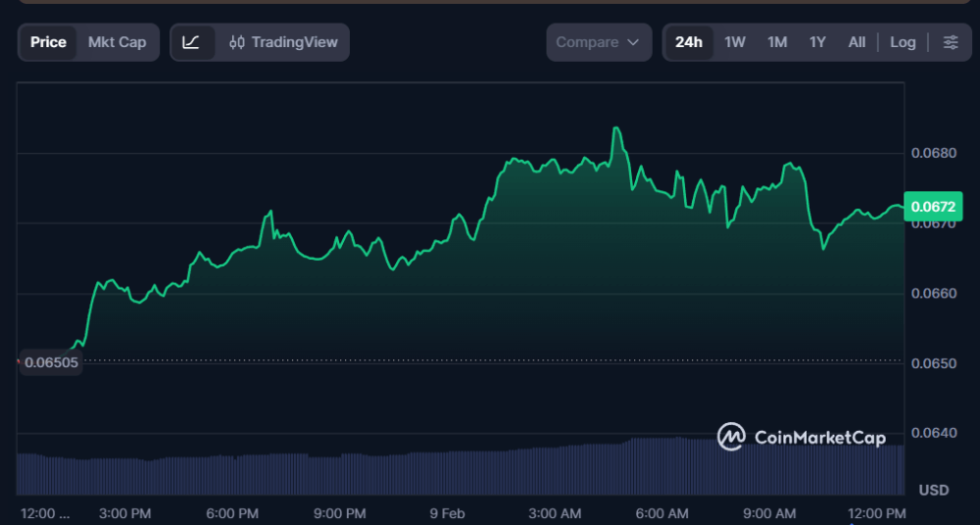This screenshot has width=980, height=525.
Task: Show the 1Y price history
Action: coord(817,42)
